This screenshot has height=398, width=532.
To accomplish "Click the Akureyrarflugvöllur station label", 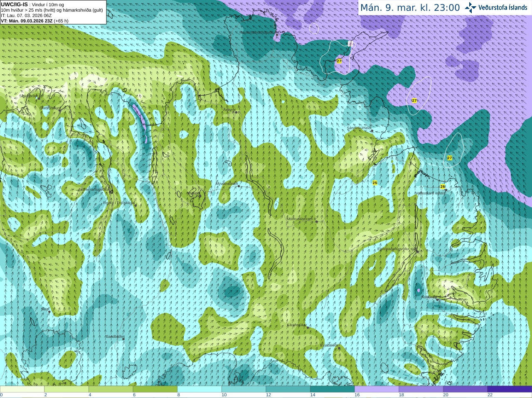I will click(95, 189).
